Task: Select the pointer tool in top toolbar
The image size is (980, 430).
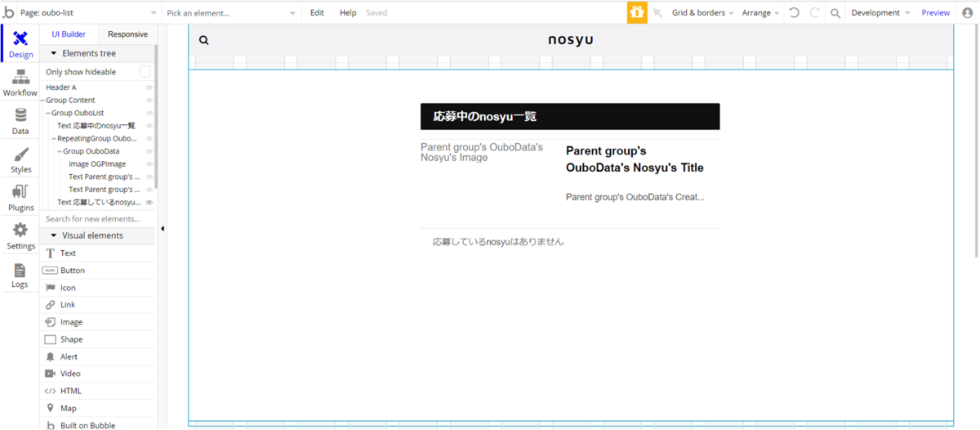Action: [x=657, y=13]
